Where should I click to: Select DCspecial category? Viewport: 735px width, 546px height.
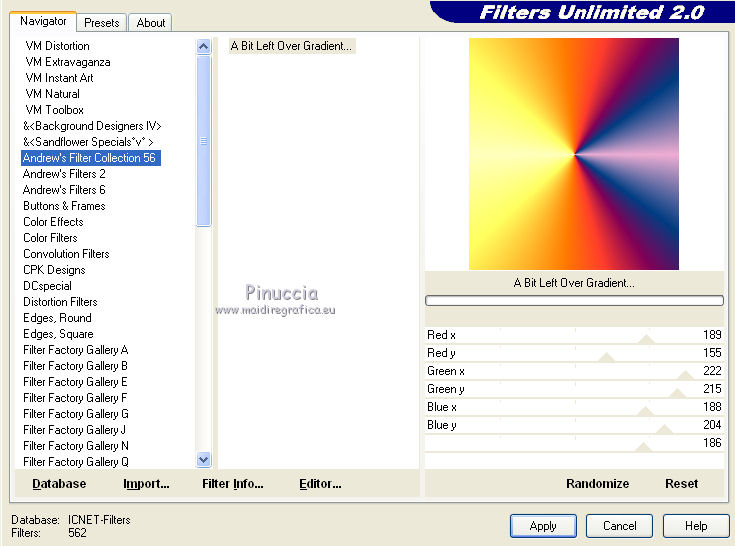47,286
